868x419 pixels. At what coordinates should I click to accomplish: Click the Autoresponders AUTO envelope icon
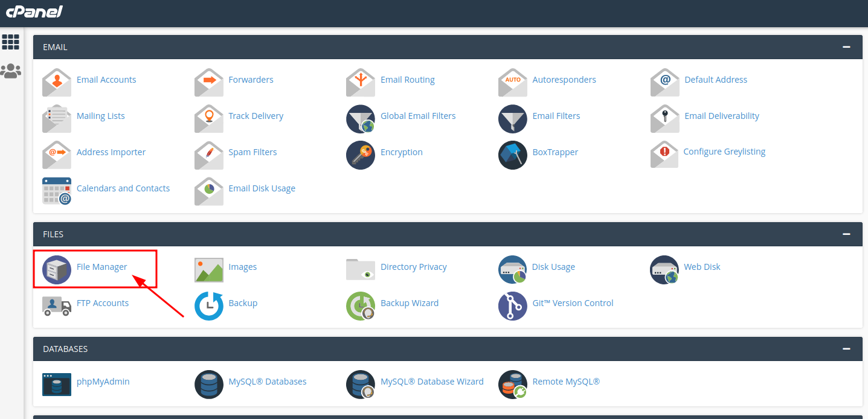point(513,83)
